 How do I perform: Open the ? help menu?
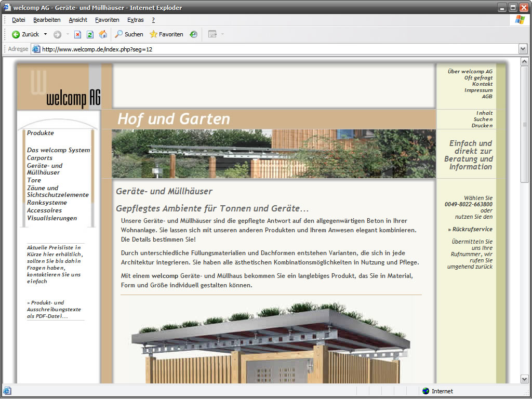[x=153, y=20]
